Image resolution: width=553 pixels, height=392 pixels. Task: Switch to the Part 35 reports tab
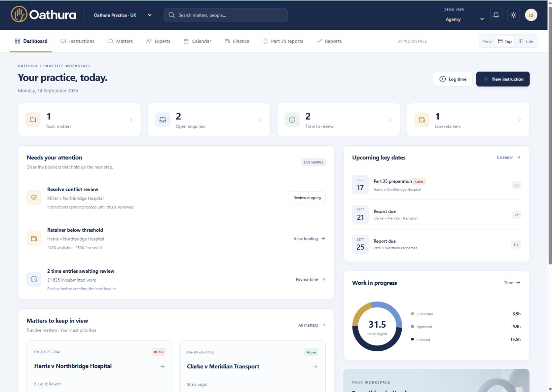click(x=283, y=41)
